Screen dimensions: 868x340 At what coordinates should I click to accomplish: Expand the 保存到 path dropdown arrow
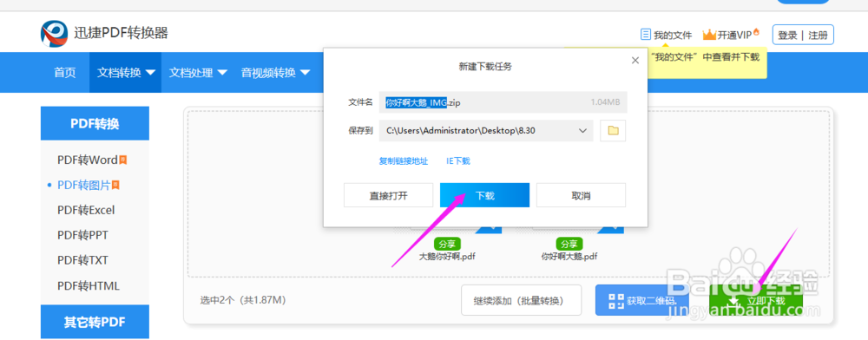(582, 130)
